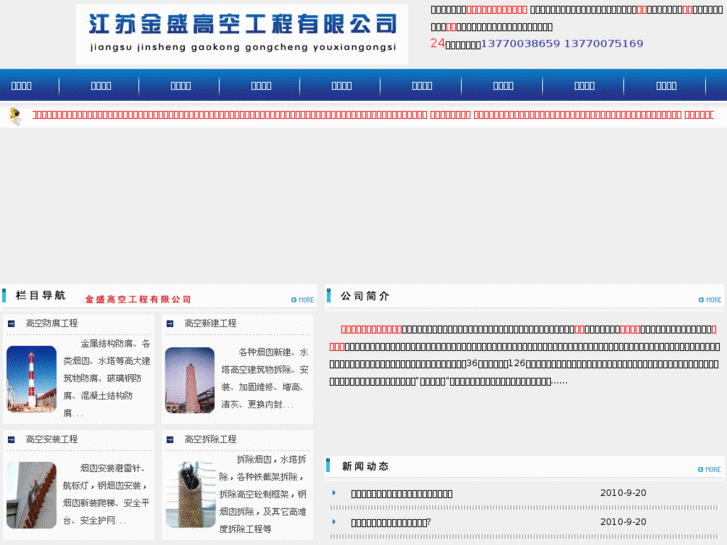Viewport: 727px width, 545px height.
Task: Open ladder installation thumbnail under 高空安装工程
Action: pos(32,495)
